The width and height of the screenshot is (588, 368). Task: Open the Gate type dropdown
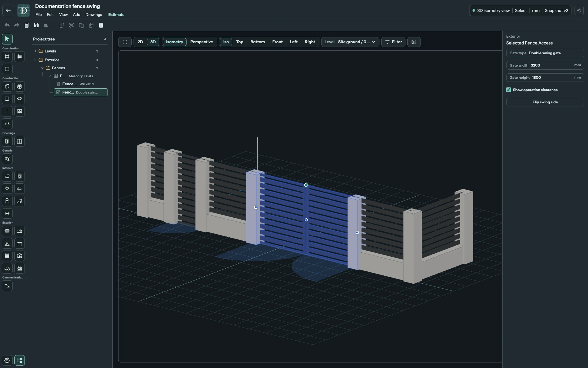pyautogui.click(x=545, y=53)
